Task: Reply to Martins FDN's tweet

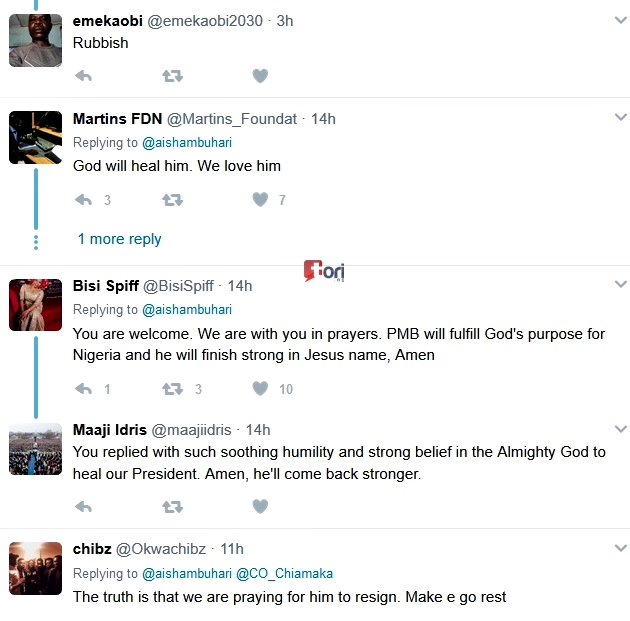Action: pos(84,200)
